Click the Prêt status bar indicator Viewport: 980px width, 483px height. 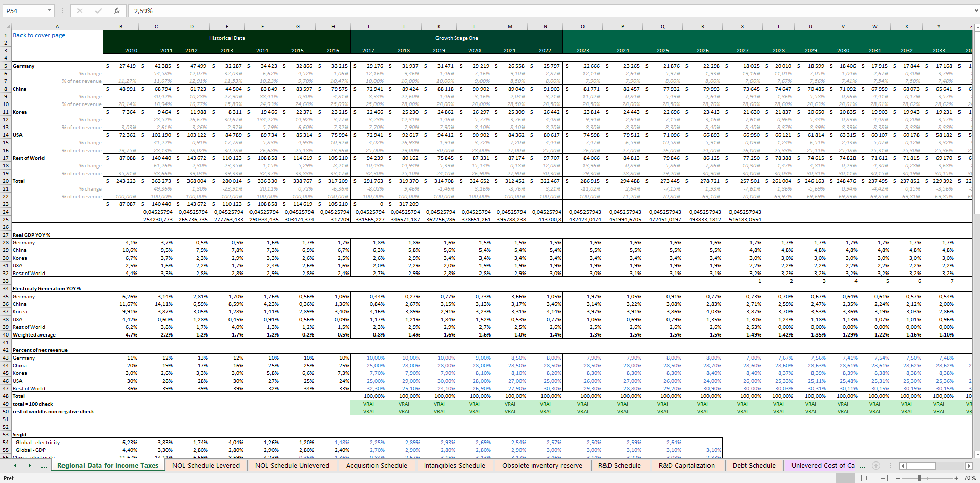point(9,478)
